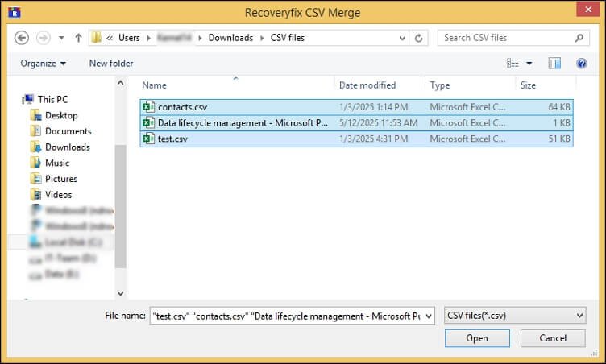Expand the address bar history dropdown
This screenshot has height=364, width=606.
point(402,38)
